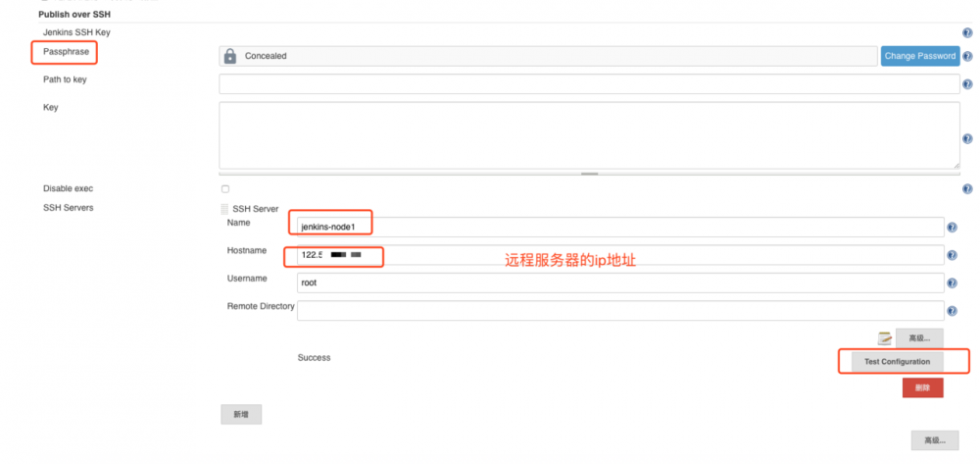The width and height of the screenshot is (980, 464).
Task: Click the red 删除 delete button
Action: pos(922,387)
